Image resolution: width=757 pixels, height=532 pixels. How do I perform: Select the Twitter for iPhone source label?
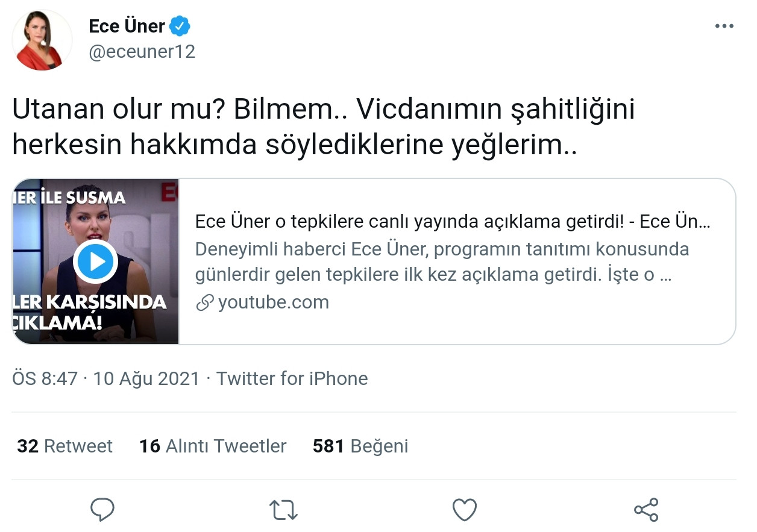tap(292, 378)
